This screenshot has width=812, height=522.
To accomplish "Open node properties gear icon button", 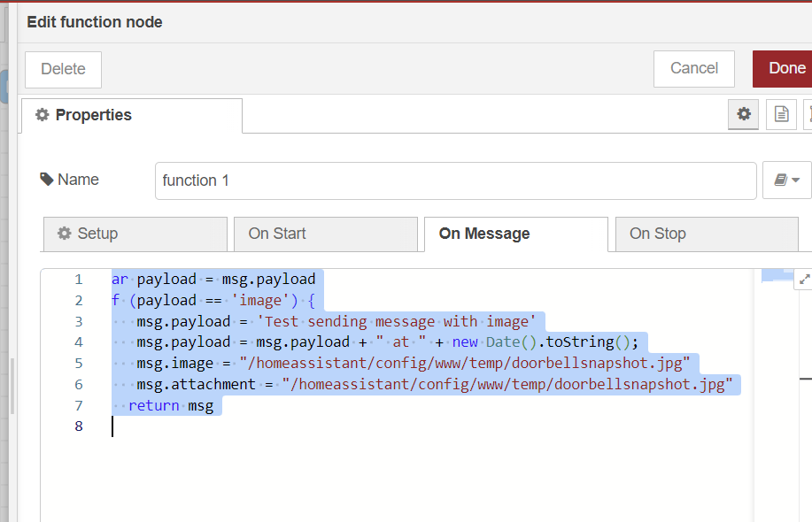I will click(744, 114).
